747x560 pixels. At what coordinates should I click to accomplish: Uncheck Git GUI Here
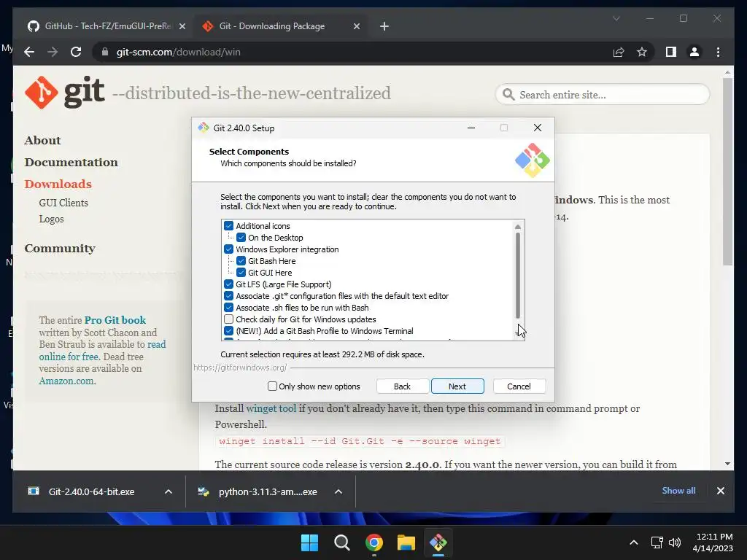241,273
